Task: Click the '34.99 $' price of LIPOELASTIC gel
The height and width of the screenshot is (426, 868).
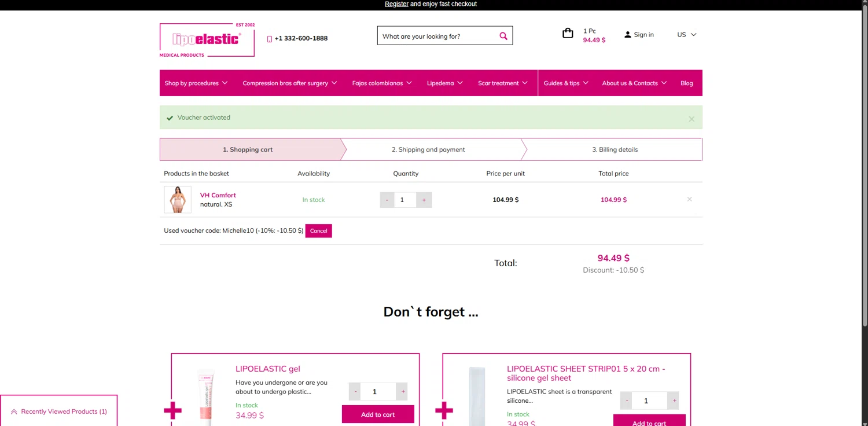Action: [249, 415]
